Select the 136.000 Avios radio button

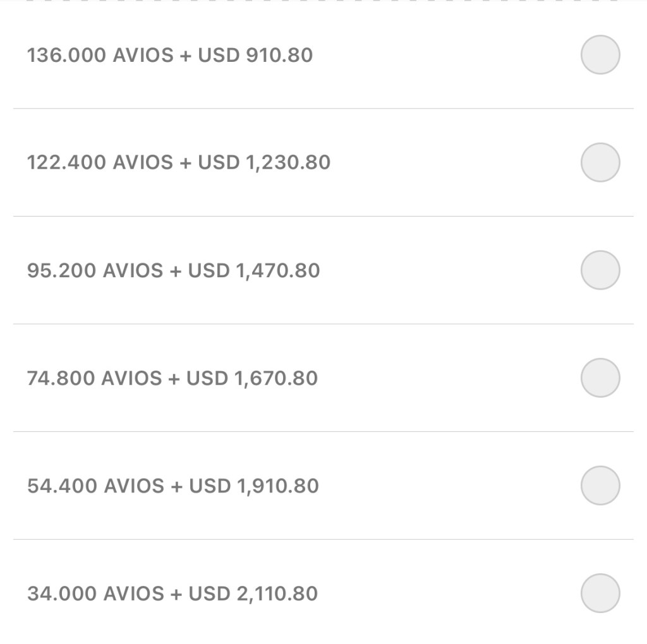click(x=600, y=55)
